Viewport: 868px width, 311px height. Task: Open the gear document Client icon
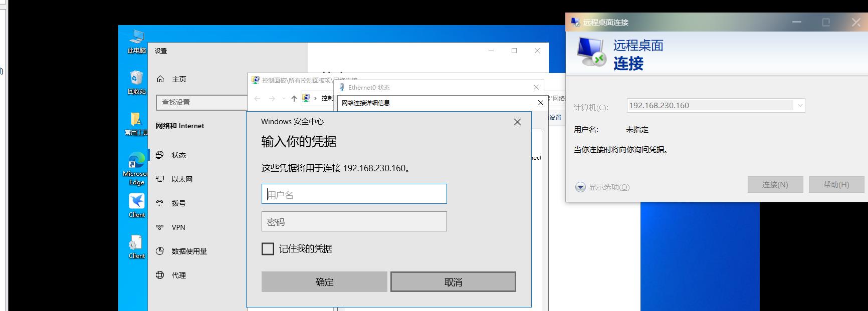[136, 247]
